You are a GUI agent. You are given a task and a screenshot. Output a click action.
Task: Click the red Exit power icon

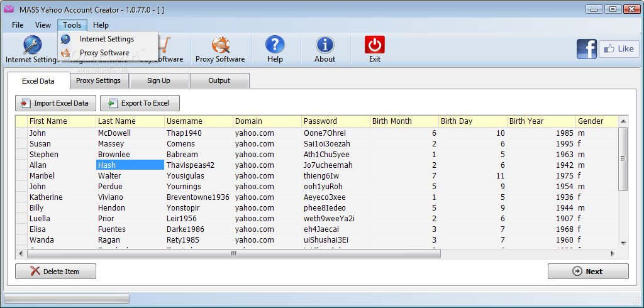375,45
